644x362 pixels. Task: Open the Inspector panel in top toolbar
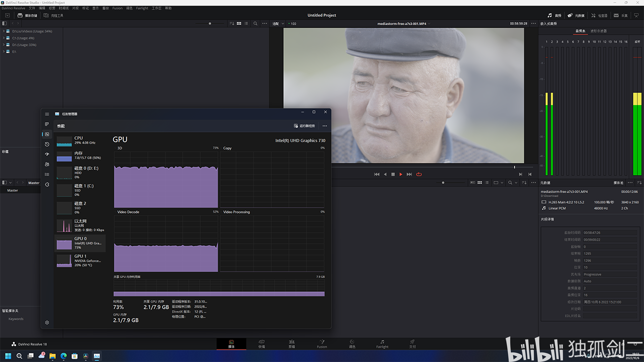click(x=599, y=16)
